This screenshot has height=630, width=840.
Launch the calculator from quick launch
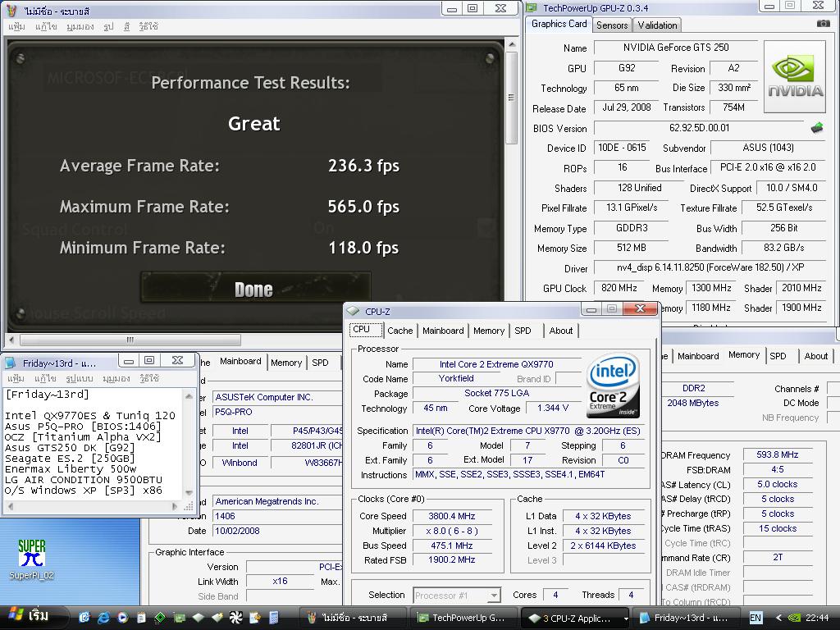point(274,618)
